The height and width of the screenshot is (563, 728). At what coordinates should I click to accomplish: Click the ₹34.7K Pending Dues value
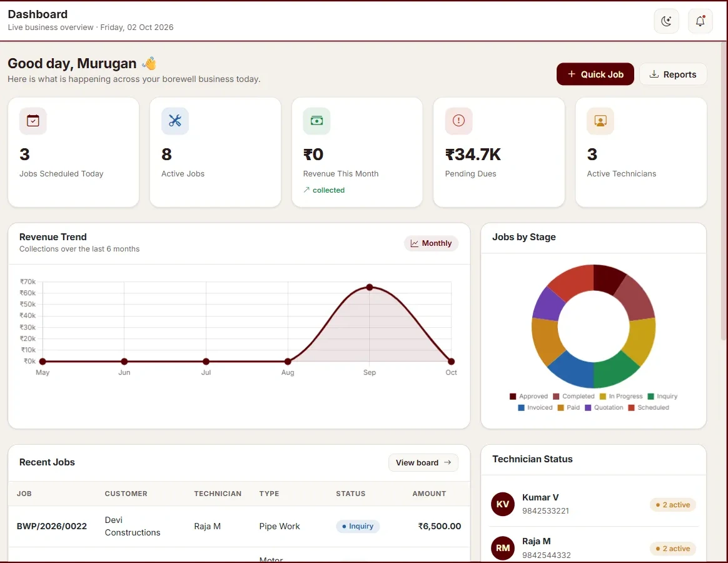[x=473, y=155]
